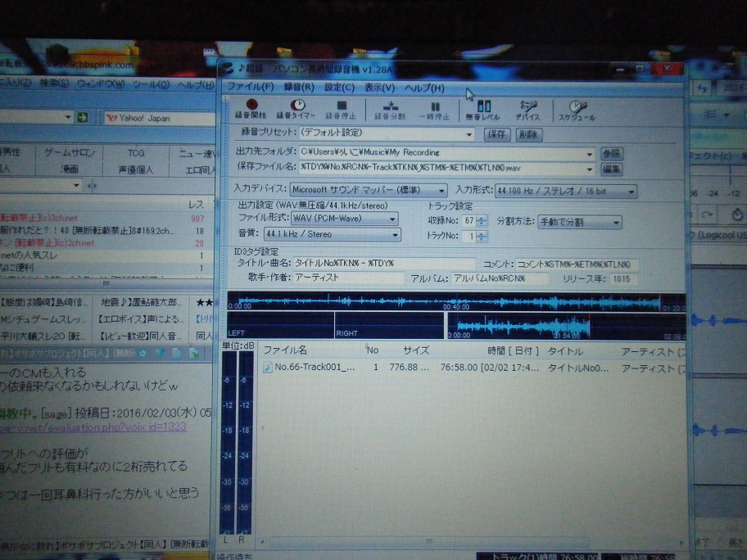
Task: Open the 無音レベル silence level tool
Action: click(x=483, y=110)
